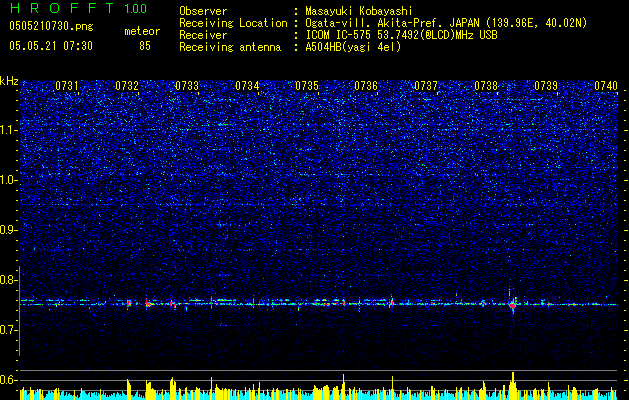Click the 0732 time marker
The height and width of the screenshot is (400, 629).
[x=127, y=85]
